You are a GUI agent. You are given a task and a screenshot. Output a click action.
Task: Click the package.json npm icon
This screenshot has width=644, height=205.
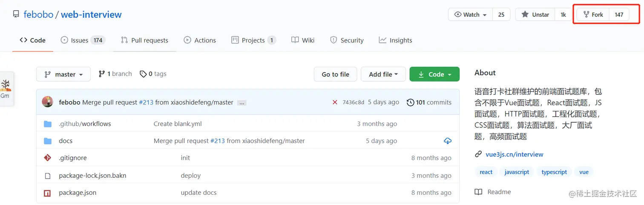tap(47, 193)
